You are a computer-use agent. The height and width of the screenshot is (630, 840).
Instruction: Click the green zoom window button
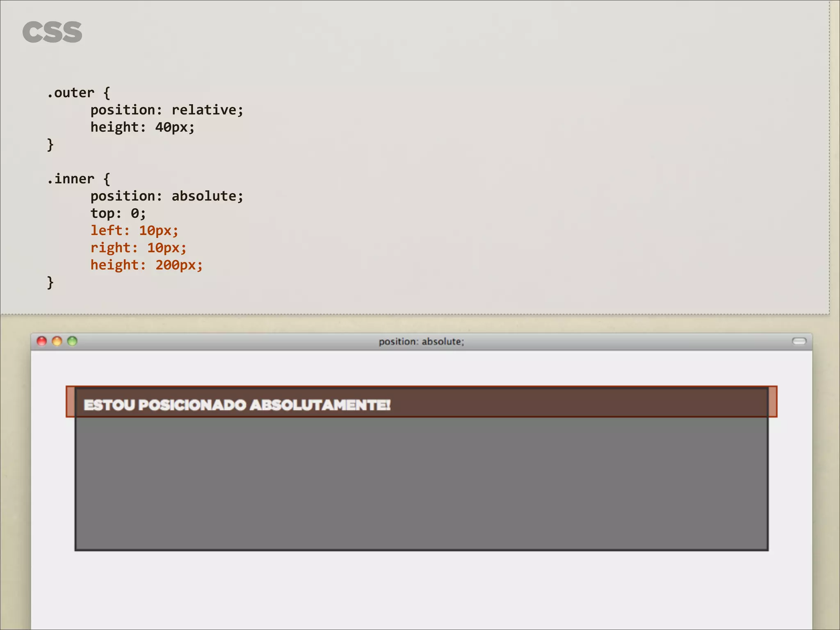tap(72, 341)
